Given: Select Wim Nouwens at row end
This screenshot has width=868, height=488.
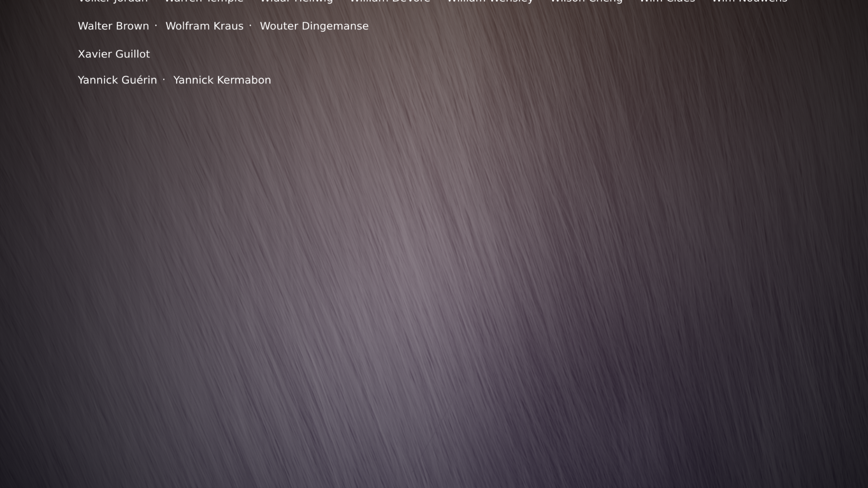Looking at the screenshot, I should point(749,1).
